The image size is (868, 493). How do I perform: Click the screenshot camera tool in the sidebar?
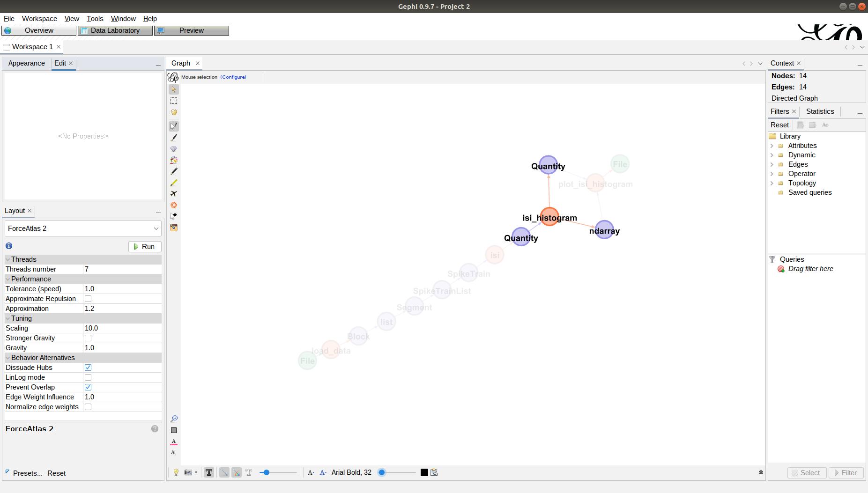point(174,228)
